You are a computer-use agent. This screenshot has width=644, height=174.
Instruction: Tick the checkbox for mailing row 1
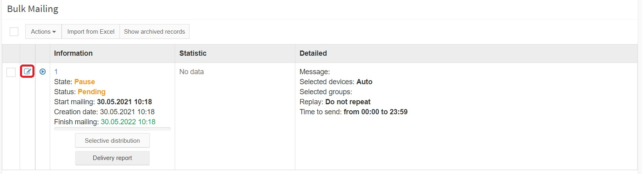click(x=11, y=72)
